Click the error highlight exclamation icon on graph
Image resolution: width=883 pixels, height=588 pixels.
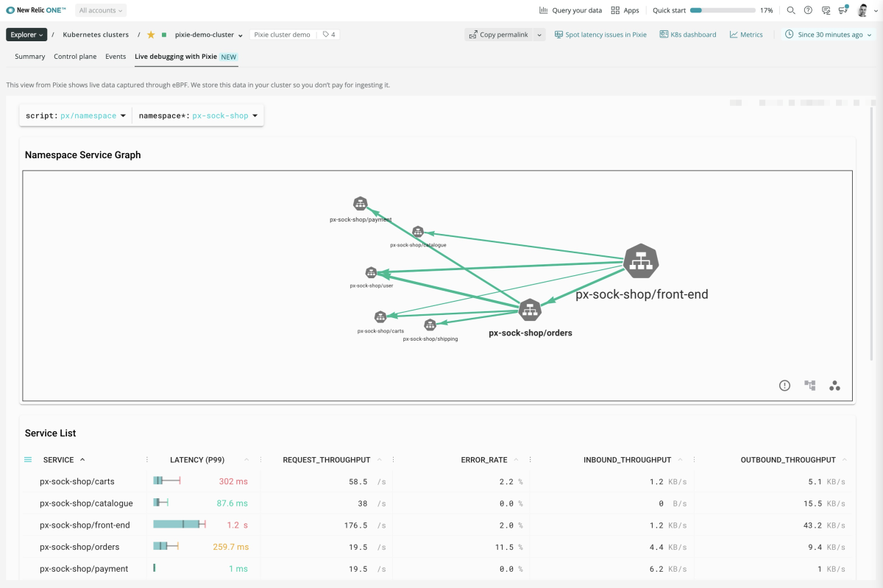coord(784,386)
